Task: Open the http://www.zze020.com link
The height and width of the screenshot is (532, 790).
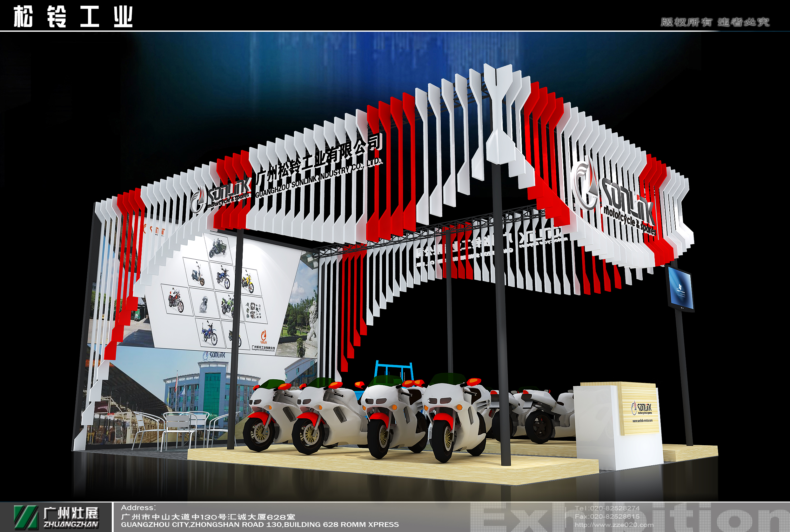Action: (x=614, y=525)
